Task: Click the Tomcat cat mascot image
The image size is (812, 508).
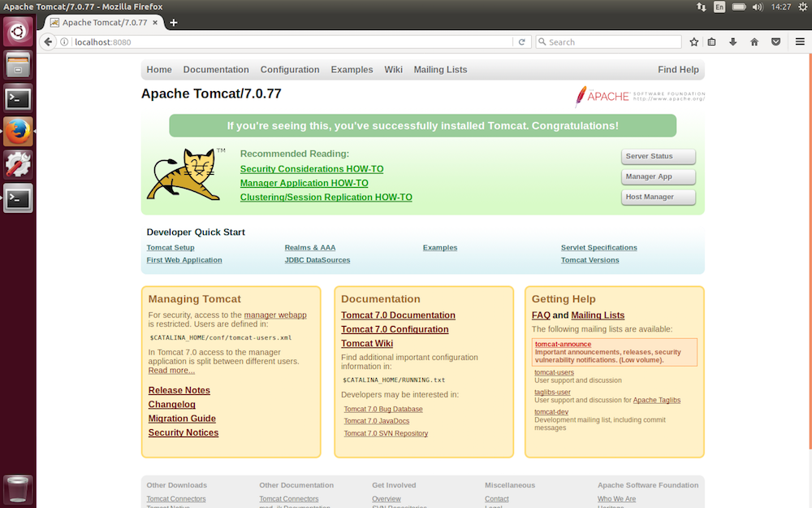Action: [x=185, y=174]
